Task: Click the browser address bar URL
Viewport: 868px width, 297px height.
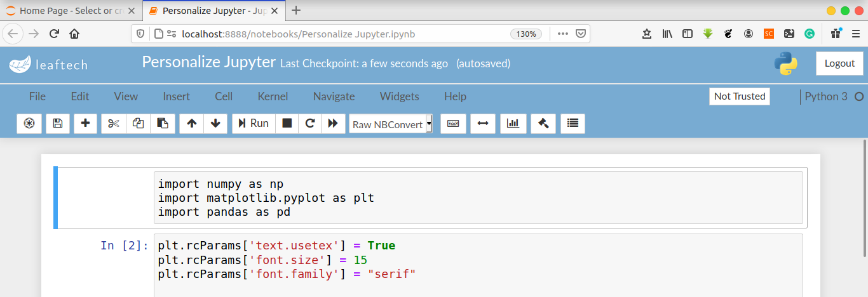Action: 299,34
